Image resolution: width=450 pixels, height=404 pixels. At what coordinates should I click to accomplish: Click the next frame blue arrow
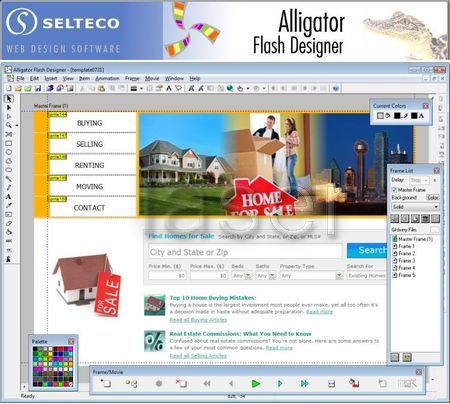tap(280, 384)
